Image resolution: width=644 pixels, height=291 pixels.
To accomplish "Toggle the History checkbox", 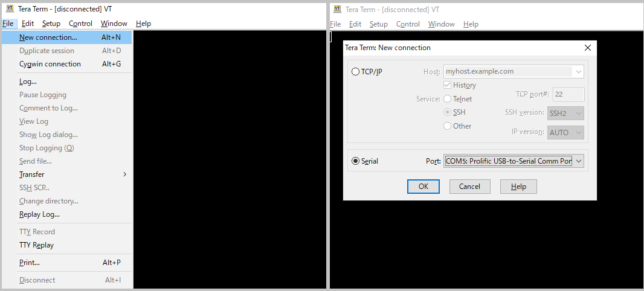I will [x=448, y=85].
